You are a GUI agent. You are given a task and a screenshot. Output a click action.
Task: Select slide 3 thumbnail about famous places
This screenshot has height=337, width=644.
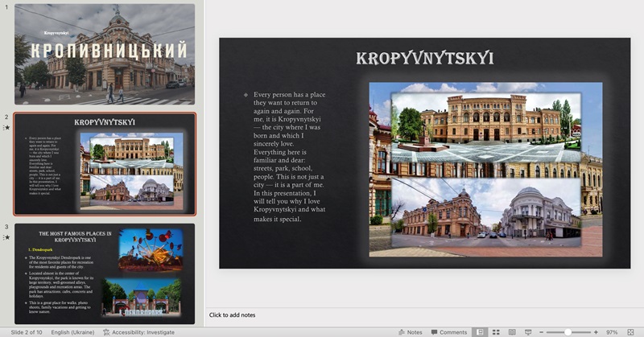(x=105, y=273)
